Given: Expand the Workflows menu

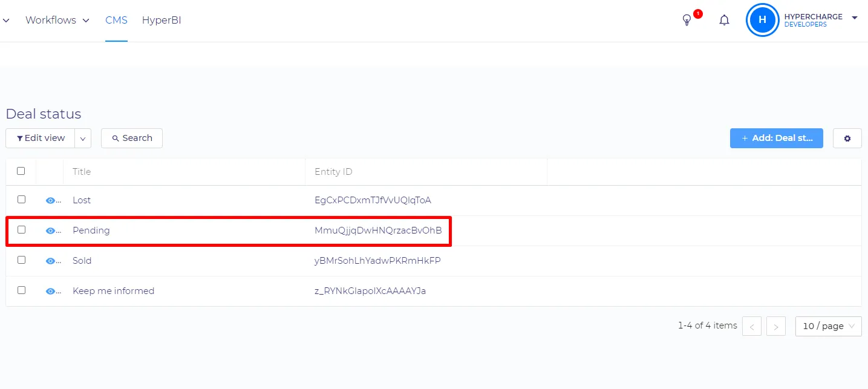Looking at the screenshot, I should point(57,20).
